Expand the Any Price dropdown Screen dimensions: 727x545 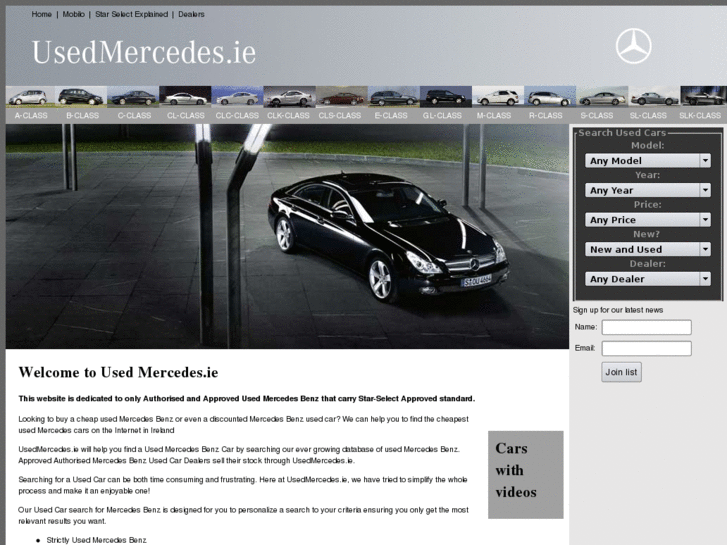(x=648, y=219)
